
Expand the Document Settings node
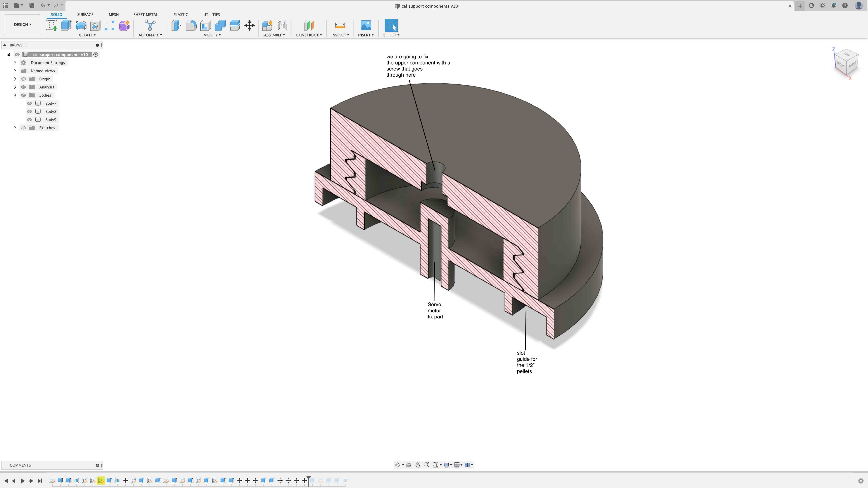point(15,63)
